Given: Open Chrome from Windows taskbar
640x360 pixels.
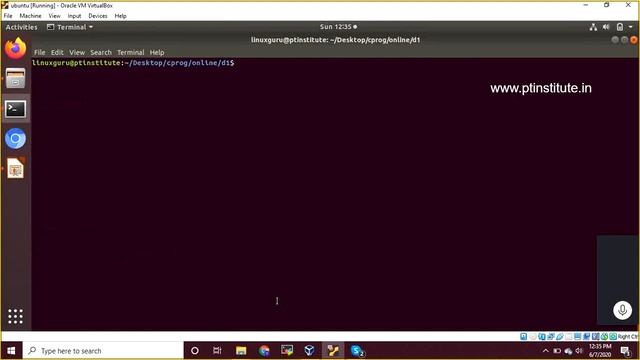Looking at the screenshot, I should 264,351.
